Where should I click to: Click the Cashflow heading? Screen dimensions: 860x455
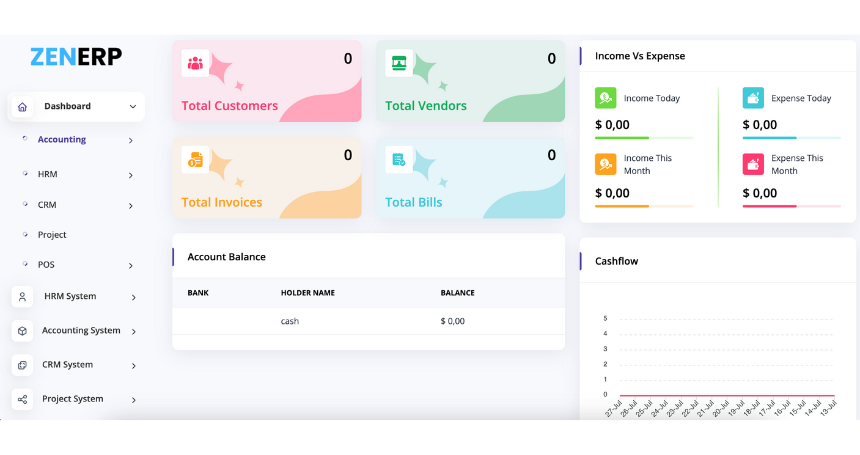[x=616, y=261]
